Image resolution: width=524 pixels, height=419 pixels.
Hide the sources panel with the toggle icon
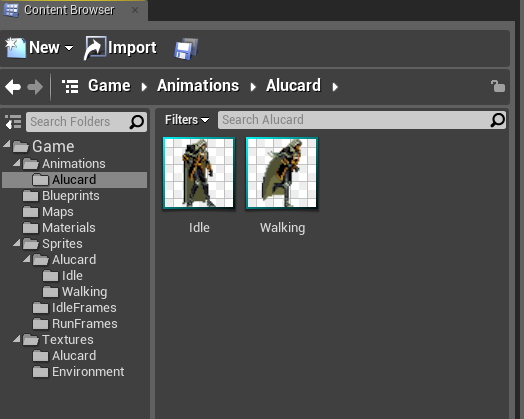point(13,122)
